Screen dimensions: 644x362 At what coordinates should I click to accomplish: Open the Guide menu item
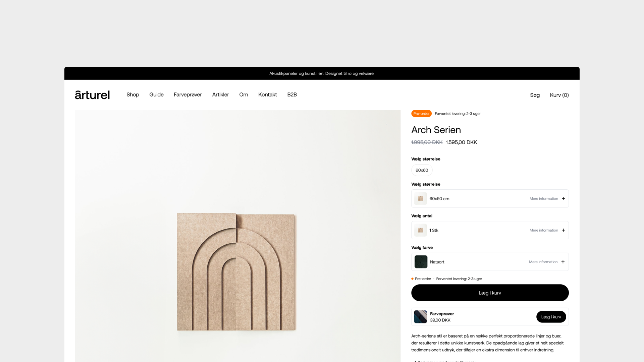pyautogui.click(x=156, y=95)
